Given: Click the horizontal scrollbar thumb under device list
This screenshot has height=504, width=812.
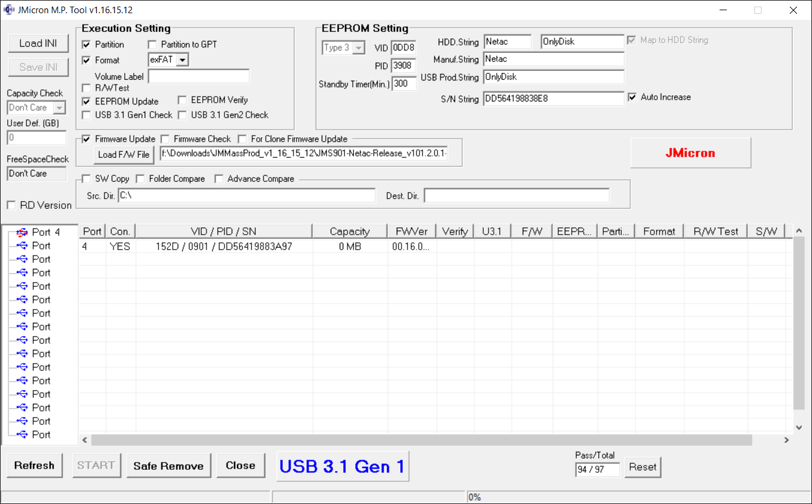Looking at the screenshot, I should point(421,440).
